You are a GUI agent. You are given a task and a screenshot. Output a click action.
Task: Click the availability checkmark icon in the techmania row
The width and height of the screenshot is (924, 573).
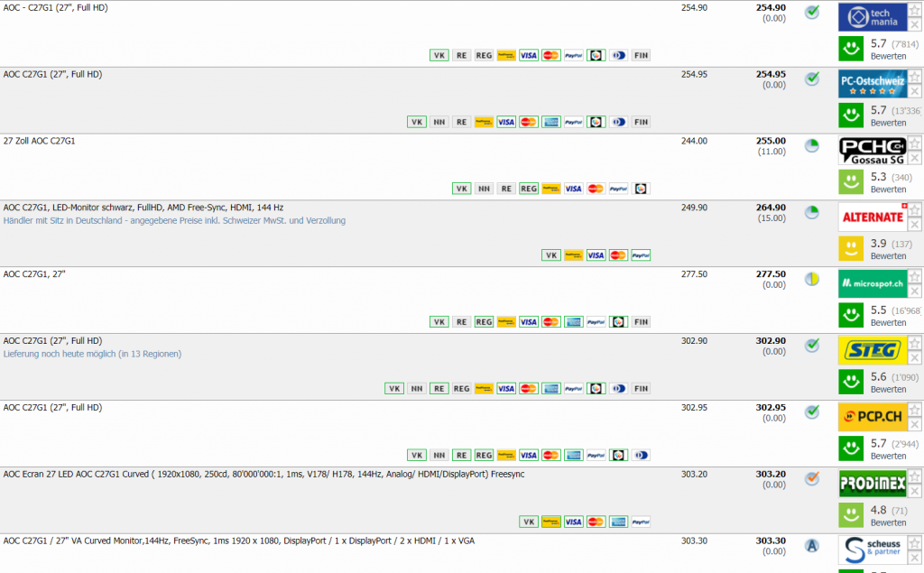click(812, 13)
